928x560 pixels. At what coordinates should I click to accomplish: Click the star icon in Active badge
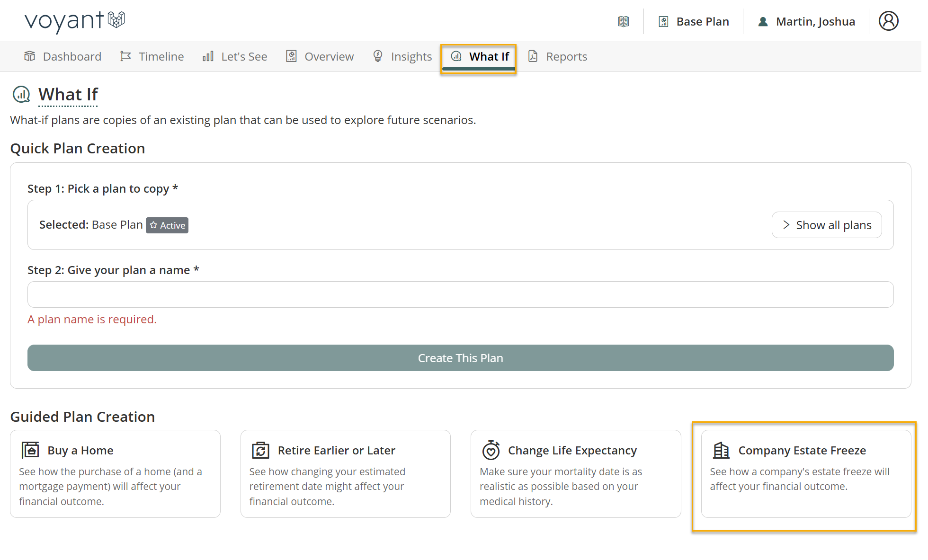[x=153, y=225]
